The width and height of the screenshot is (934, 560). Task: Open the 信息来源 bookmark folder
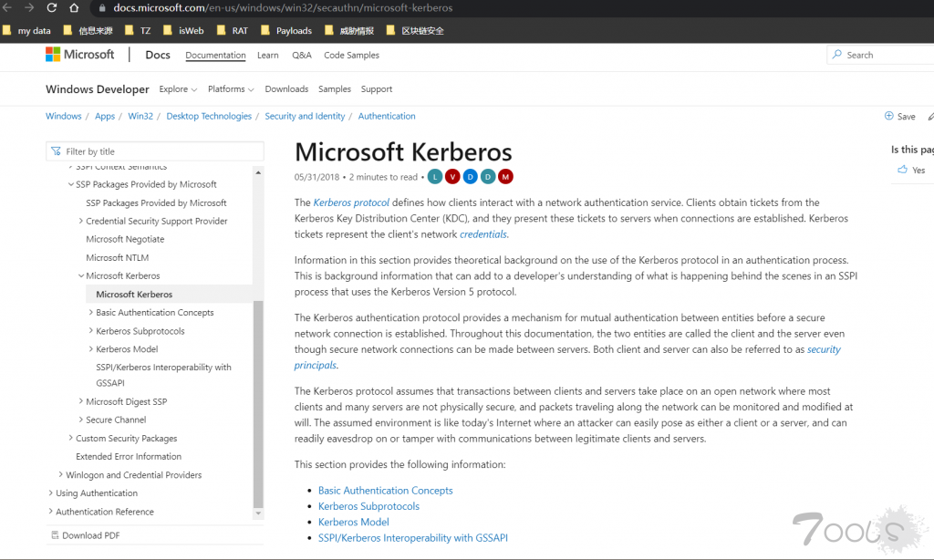[x=88, y=30]
